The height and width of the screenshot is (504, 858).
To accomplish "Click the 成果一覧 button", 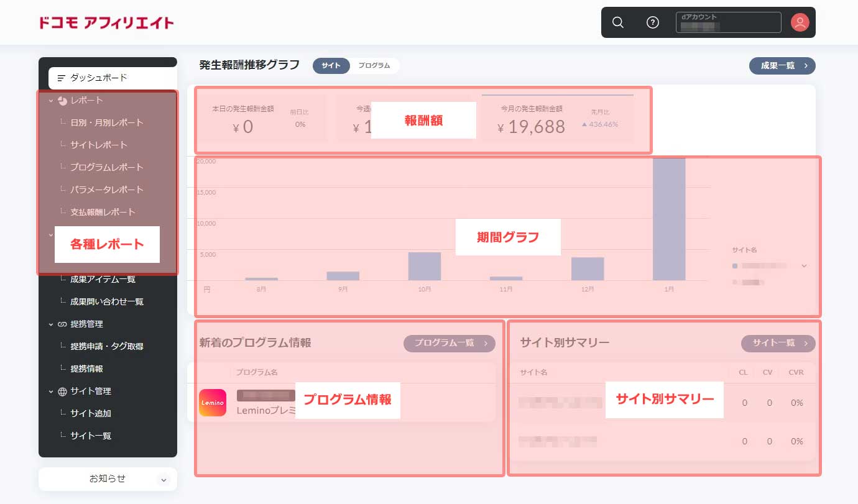I will click(x=782, y=65).
